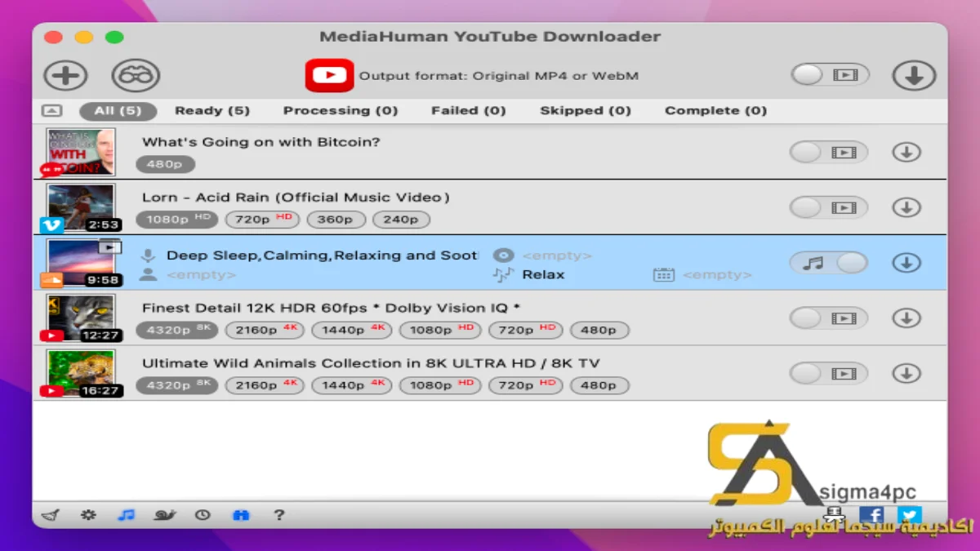980x551 pixels.
Task: Download the Bitcoin video
Action: [x=906, y=152]
